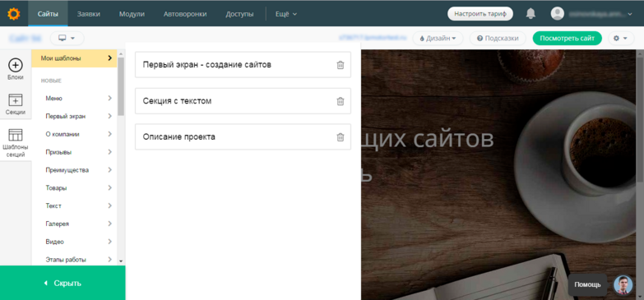Click the orange gear logo icon
This screenshot has height=300, width=644.
tap(13, 14)
